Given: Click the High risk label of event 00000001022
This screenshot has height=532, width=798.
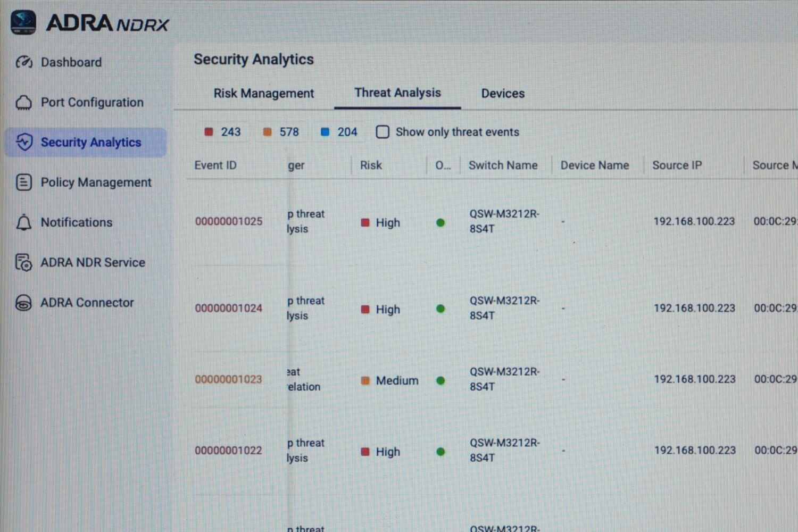Looking at the screenshot, I should pos(388,452).
